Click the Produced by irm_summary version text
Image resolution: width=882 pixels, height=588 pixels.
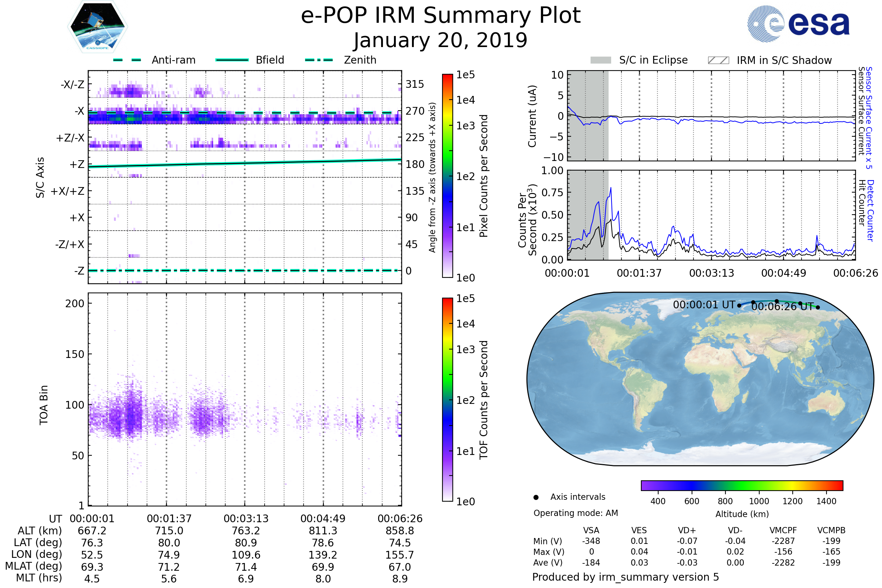pyautogui.click(x=625, y=577)
